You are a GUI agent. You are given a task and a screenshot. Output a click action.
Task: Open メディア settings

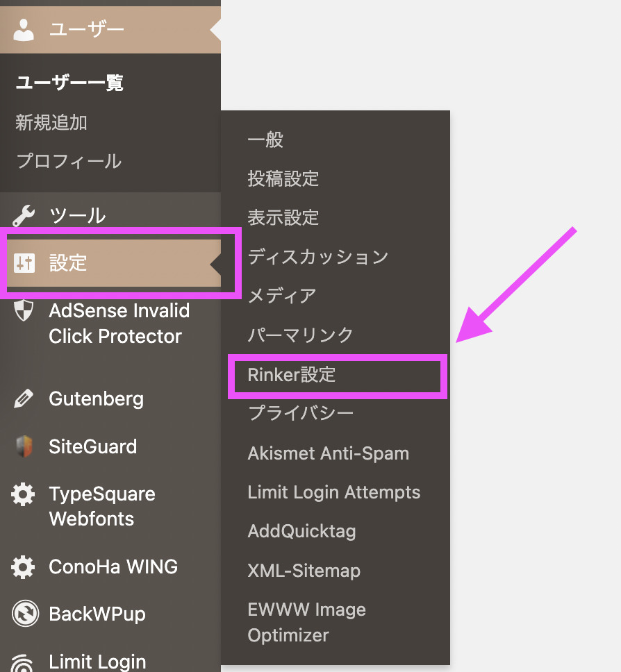coord(282,296)
